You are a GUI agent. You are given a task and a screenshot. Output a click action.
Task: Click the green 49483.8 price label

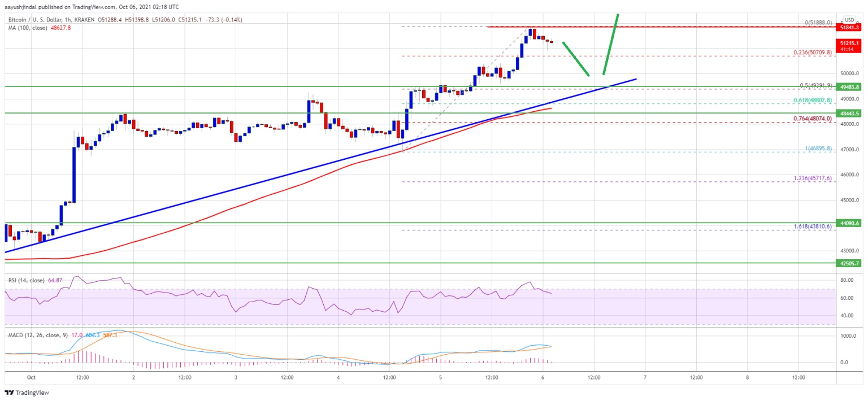tap(849, 87)
